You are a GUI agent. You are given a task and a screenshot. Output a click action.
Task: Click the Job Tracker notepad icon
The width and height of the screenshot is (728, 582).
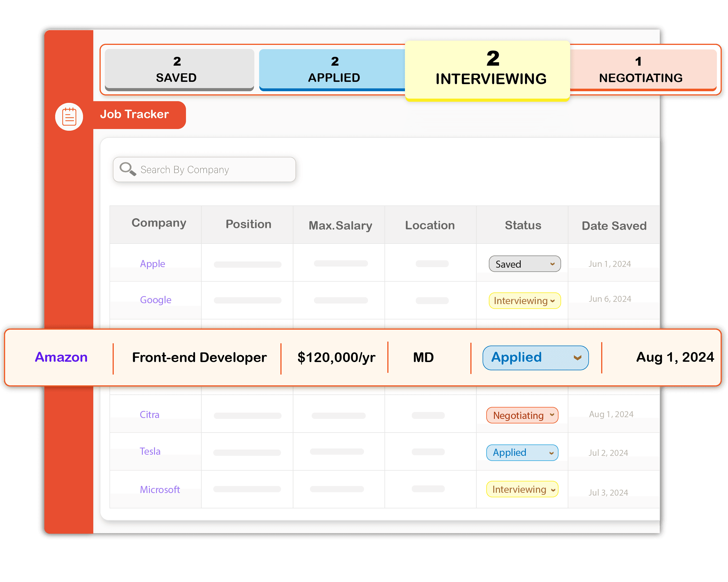(x=69, y=117)
